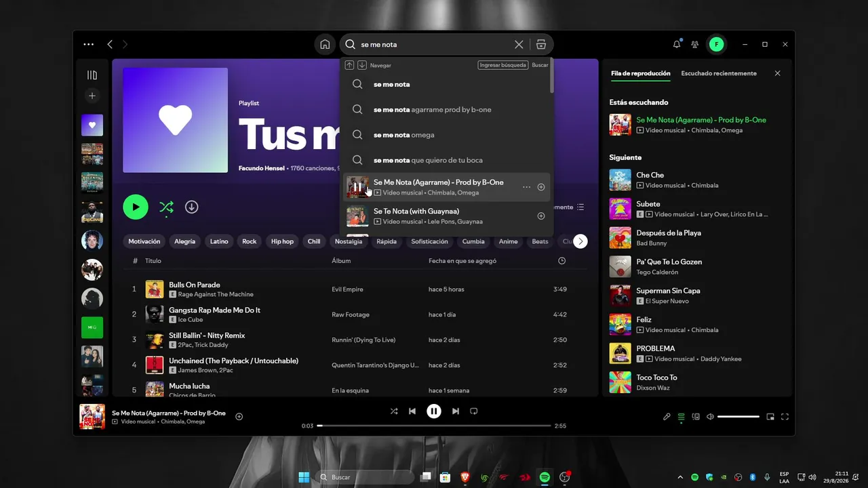This screenshot has height=488, width=868.
Task: Show more filter chips with right chevron
Action: coord(580,241)
